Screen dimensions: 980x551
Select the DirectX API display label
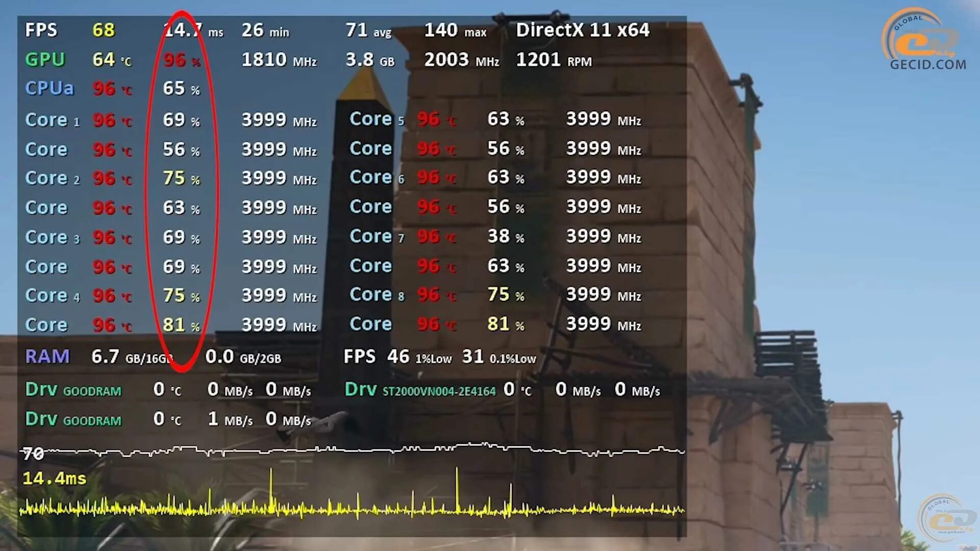click(x=582, y=30)
